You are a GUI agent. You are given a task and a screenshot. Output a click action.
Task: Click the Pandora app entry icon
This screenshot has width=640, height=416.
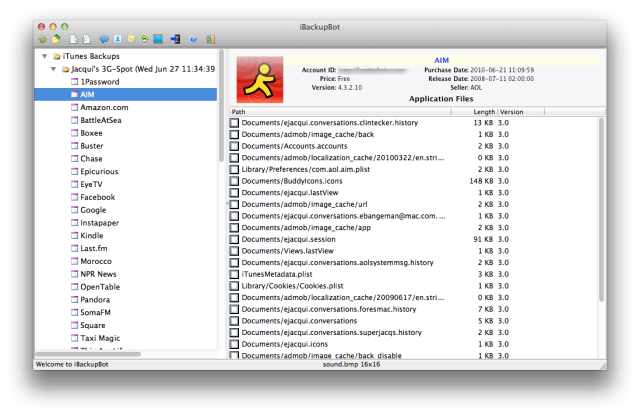tap(74, 299)
